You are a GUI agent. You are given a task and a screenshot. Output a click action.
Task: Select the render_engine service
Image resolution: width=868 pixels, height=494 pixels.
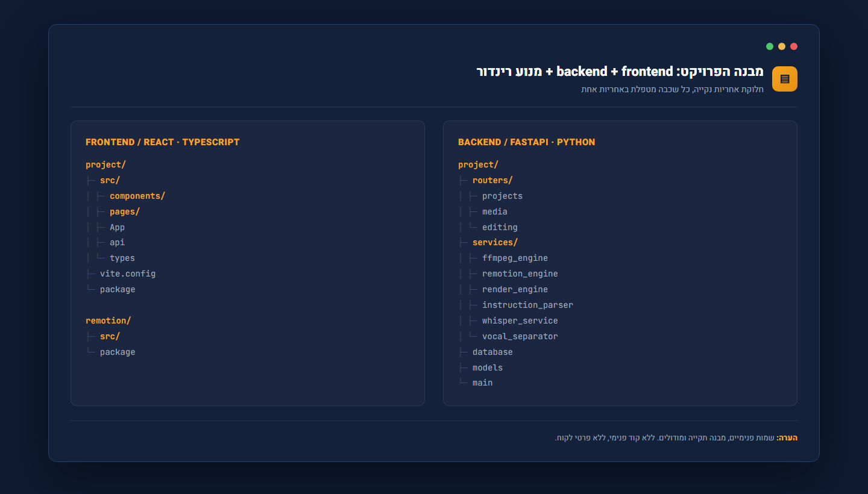[515, 289]
